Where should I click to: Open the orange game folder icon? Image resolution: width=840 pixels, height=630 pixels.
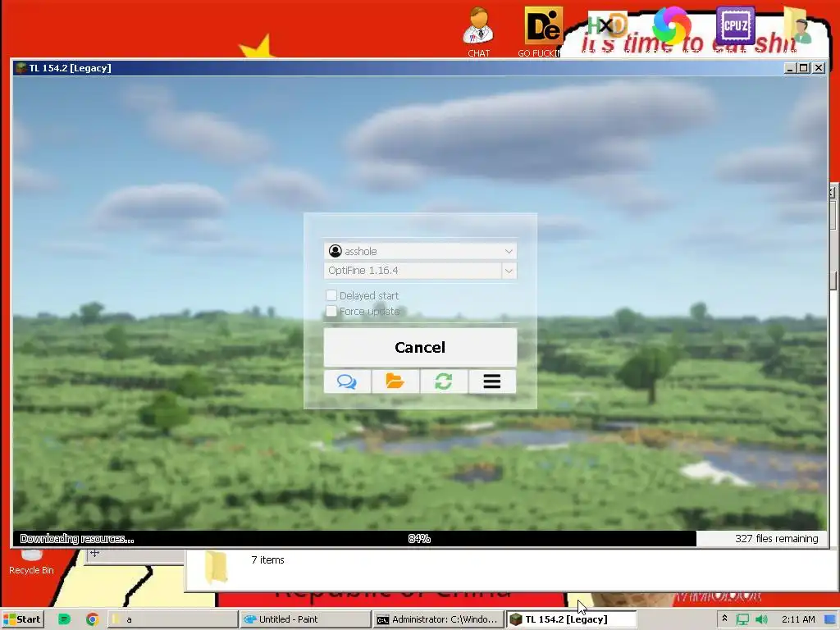[395, 381]
